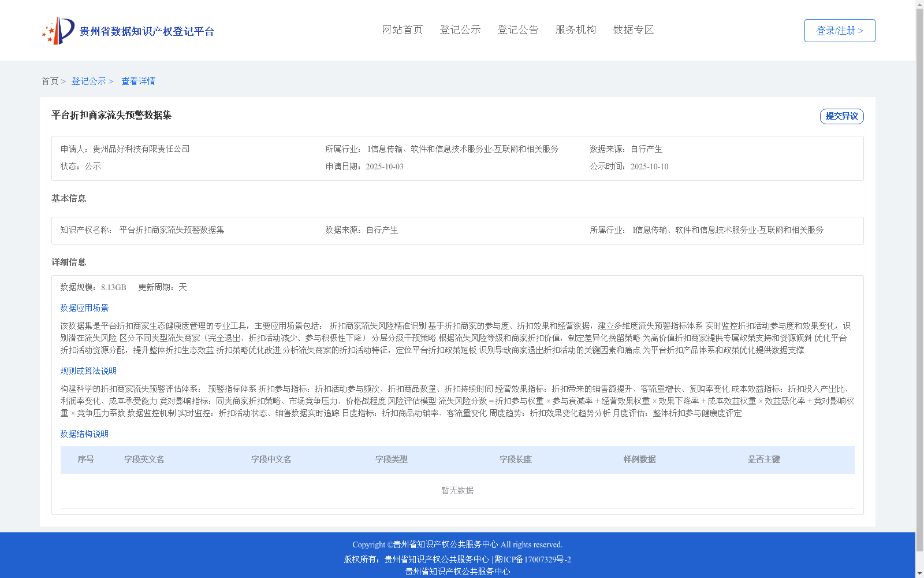Go to the 登记公告 nav item
924x578 pixels.
pos(518,29)
